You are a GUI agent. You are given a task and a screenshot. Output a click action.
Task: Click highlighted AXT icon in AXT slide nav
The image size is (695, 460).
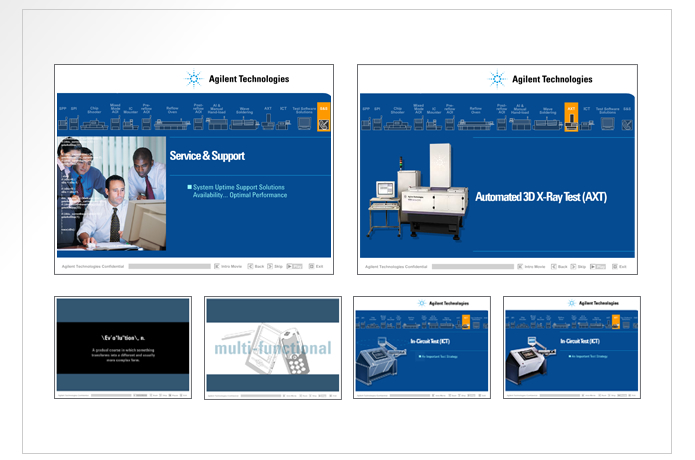[571, 117]
